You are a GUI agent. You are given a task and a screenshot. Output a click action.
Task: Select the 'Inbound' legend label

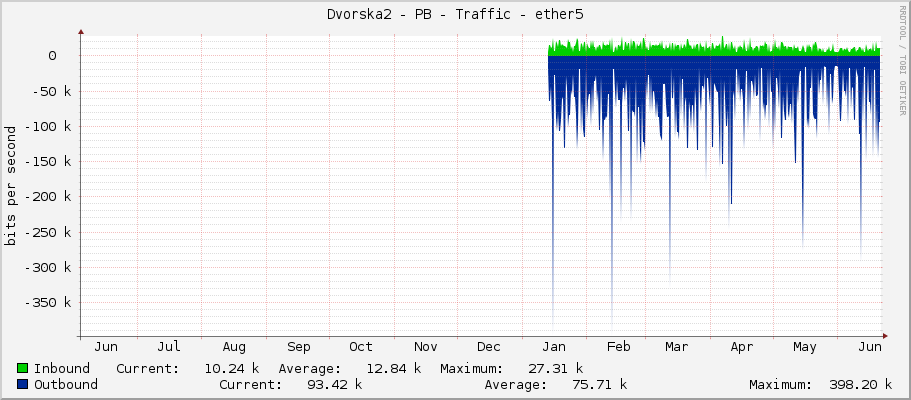pyautogui.click(x=62, y=369)
